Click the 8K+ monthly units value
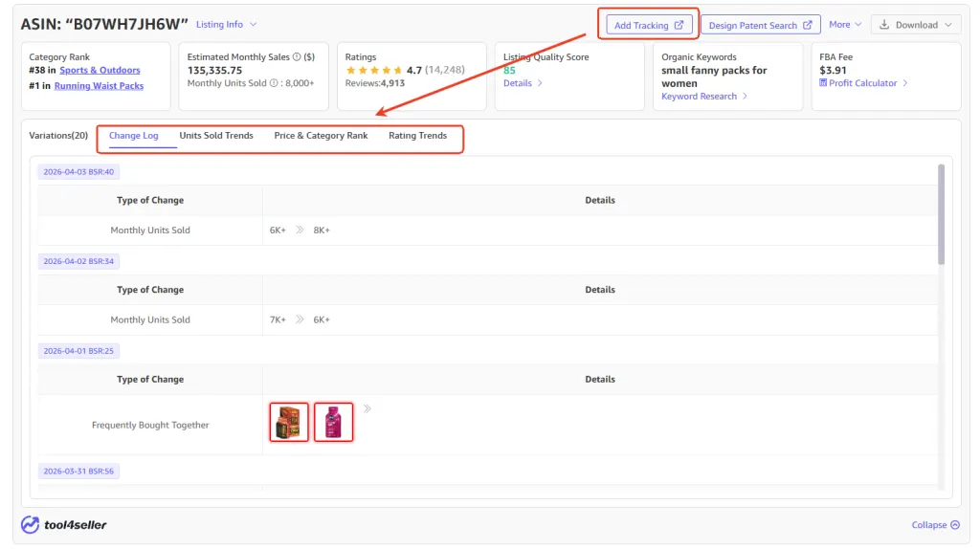The height and width of the screenshot is (549, 980). (x=322, y=230)
